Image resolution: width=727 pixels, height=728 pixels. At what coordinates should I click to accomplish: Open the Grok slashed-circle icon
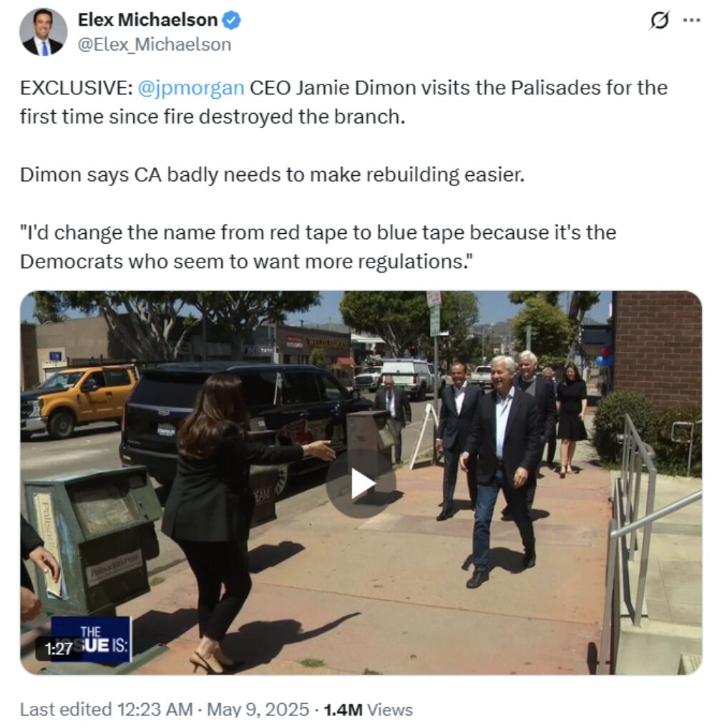tap(660, 21)
